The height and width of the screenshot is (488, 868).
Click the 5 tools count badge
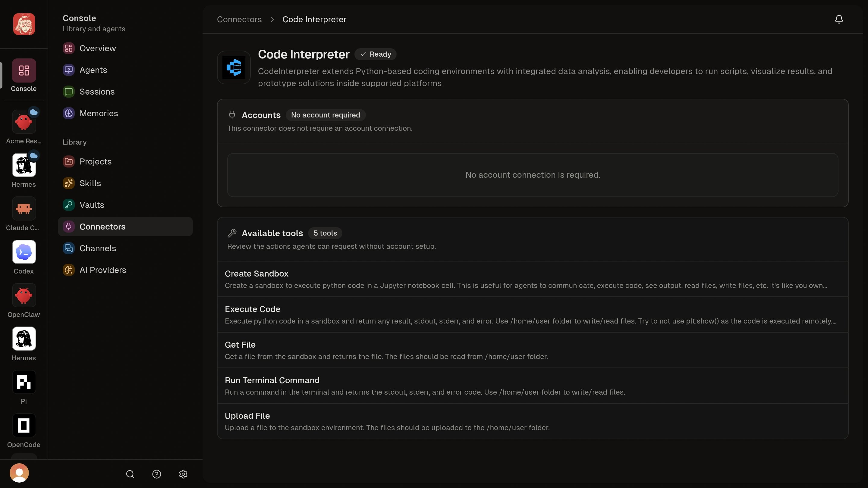coord(325,233)
